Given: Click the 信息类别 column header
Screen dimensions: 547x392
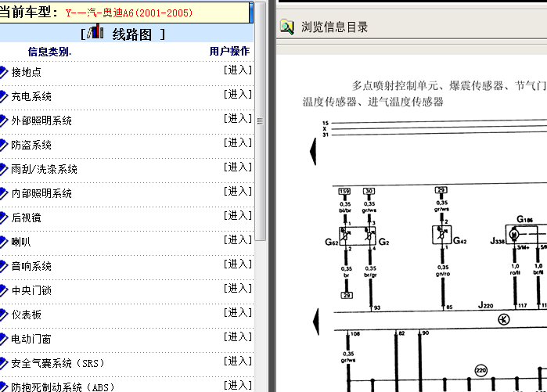Looking at the screenshot, I should [49, 52].
